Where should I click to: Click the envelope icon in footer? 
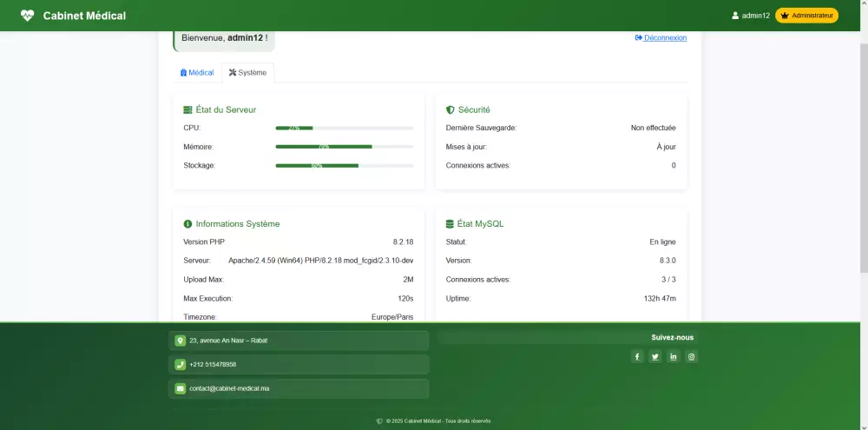tap(180, 388)
